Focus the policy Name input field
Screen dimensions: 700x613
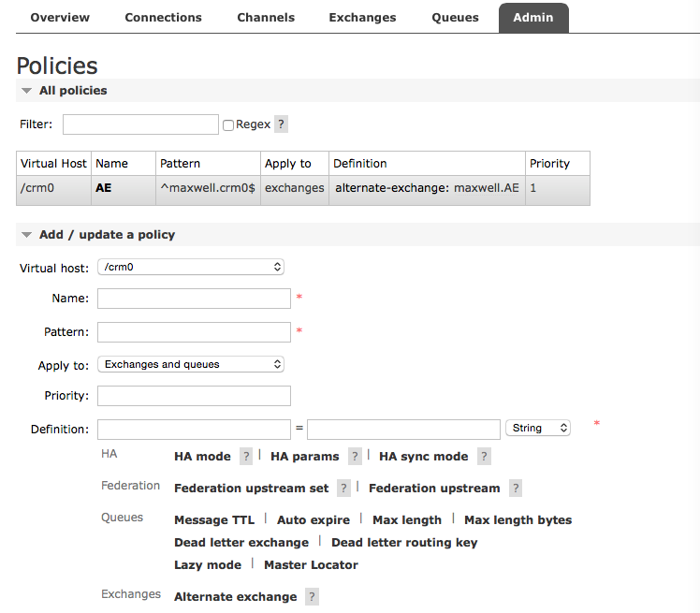pos(195,299)
